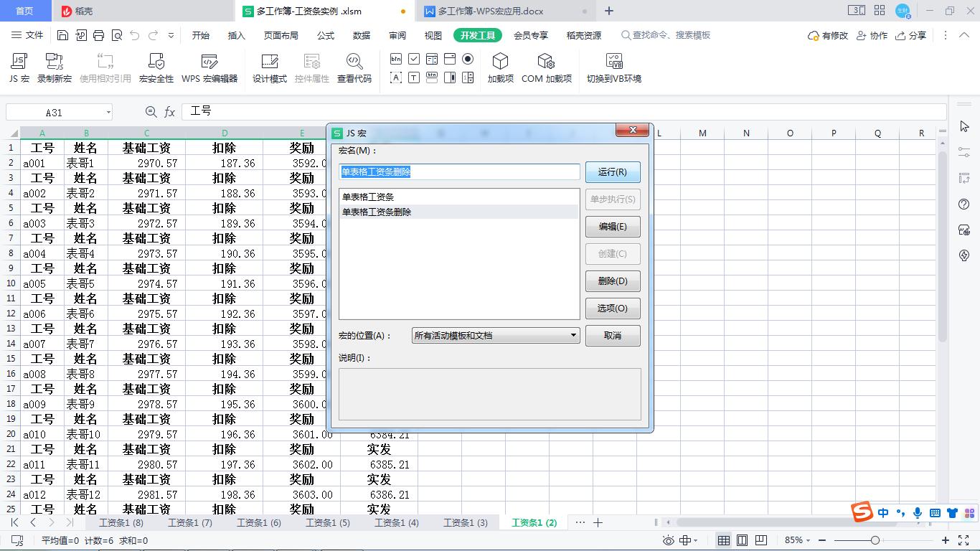Click the 删除 button in the macro dialog
980x551 pixels.
click(612, 281)
